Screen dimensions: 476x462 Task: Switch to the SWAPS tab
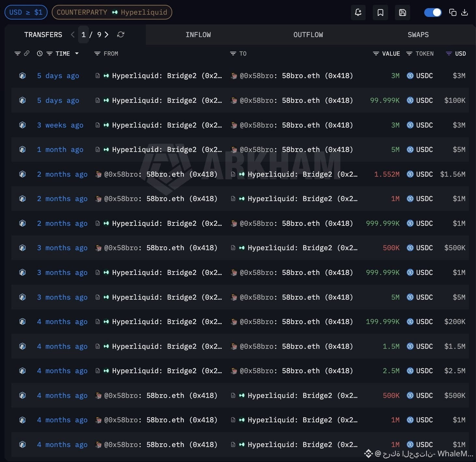418,35
